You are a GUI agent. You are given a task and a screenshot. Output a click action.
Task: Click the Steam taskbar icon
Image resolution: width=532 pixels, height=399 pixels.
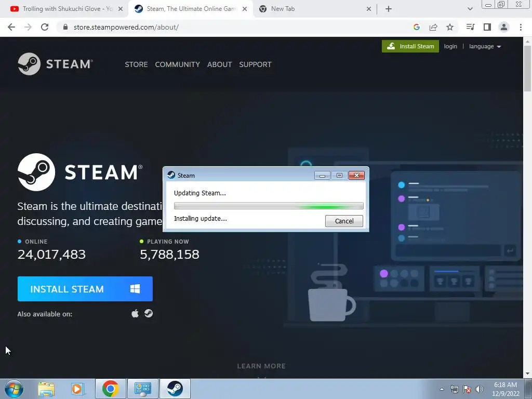pyautogui.click(x=175, y=389)
